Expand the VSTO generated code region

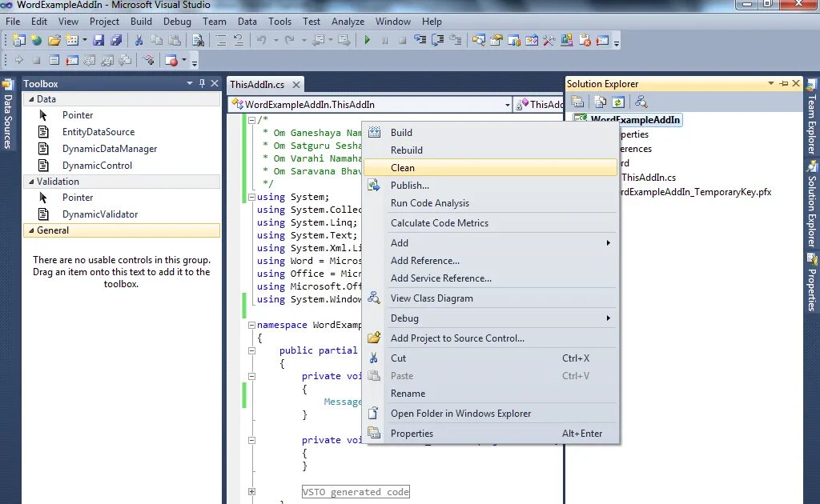click(251, 491)
